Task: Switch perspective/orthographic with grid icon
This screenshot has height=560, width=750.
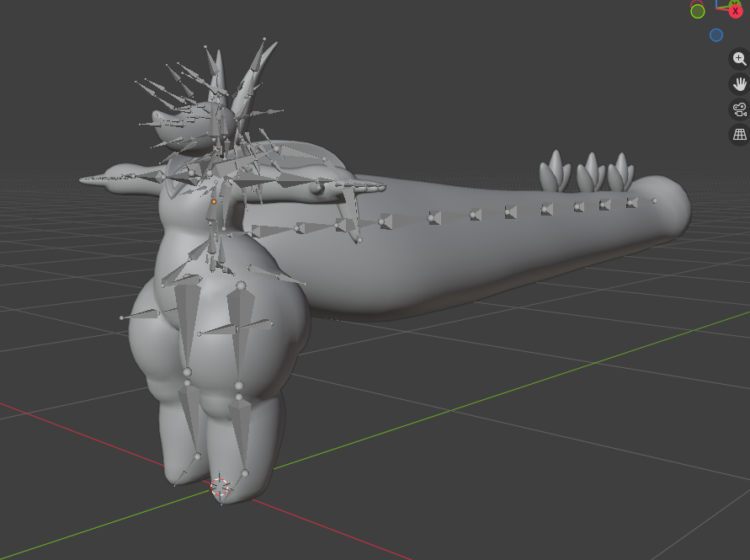Action: point(739,135)
